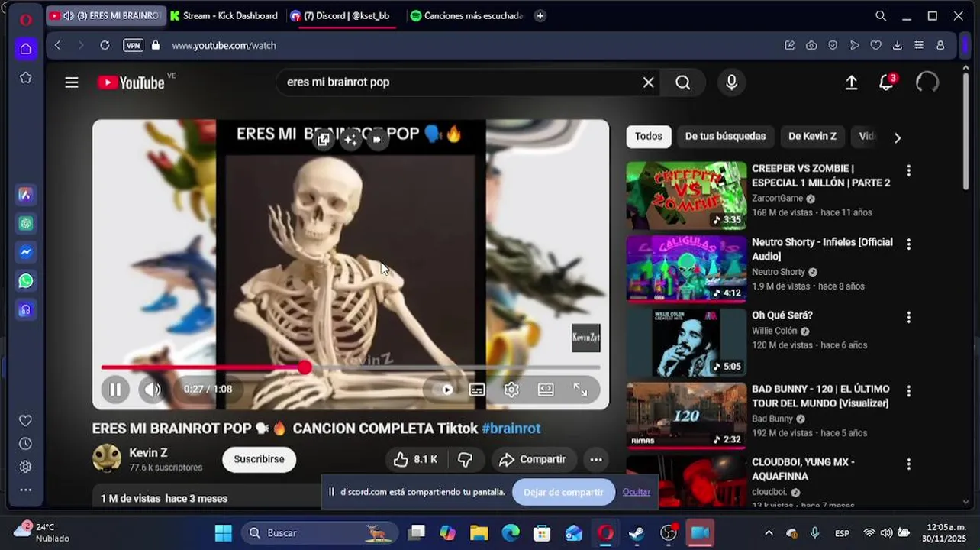This screenshot has width=980, height=550.
Task: Open Opera sidebar bookmarks star
Action: coord(25,77)
